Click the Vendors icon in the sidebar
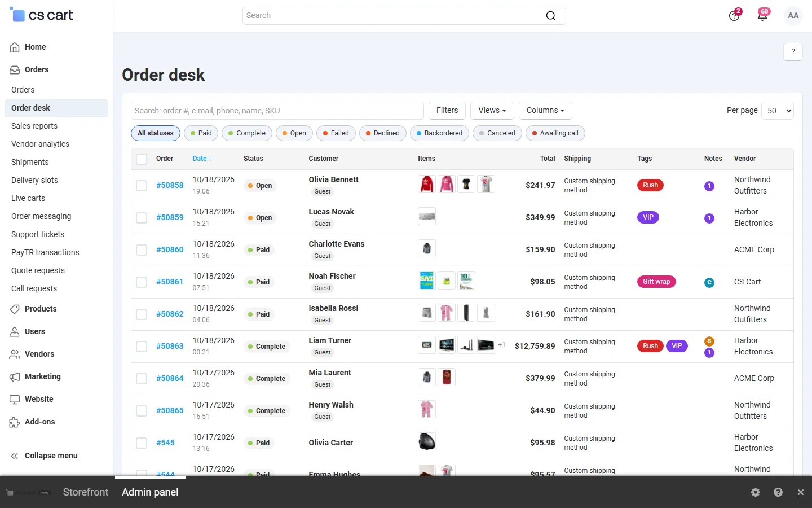812x508 pixels. click(15, 354)
